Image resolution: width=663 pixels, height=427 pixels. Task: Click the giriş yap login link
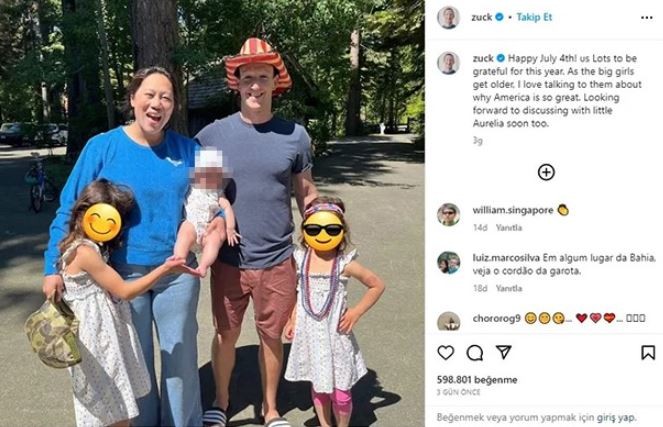[x=615, y=418]
